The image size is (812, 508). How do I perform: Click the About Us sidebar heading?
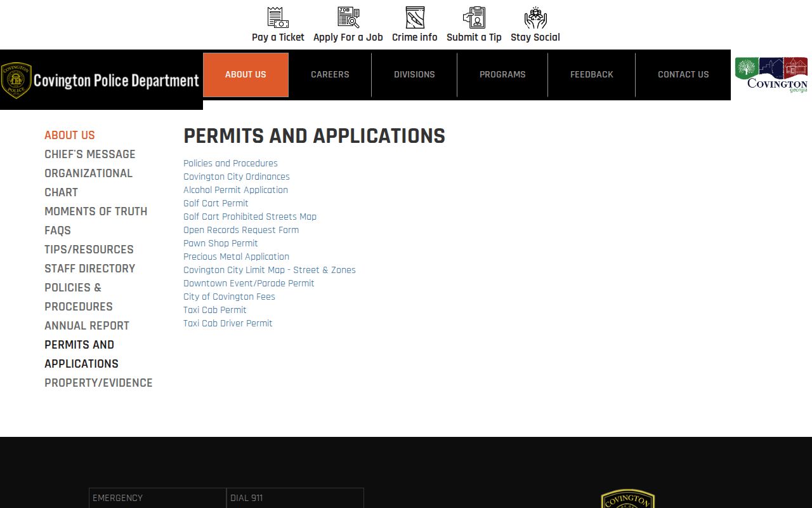(x=70, y=135)
